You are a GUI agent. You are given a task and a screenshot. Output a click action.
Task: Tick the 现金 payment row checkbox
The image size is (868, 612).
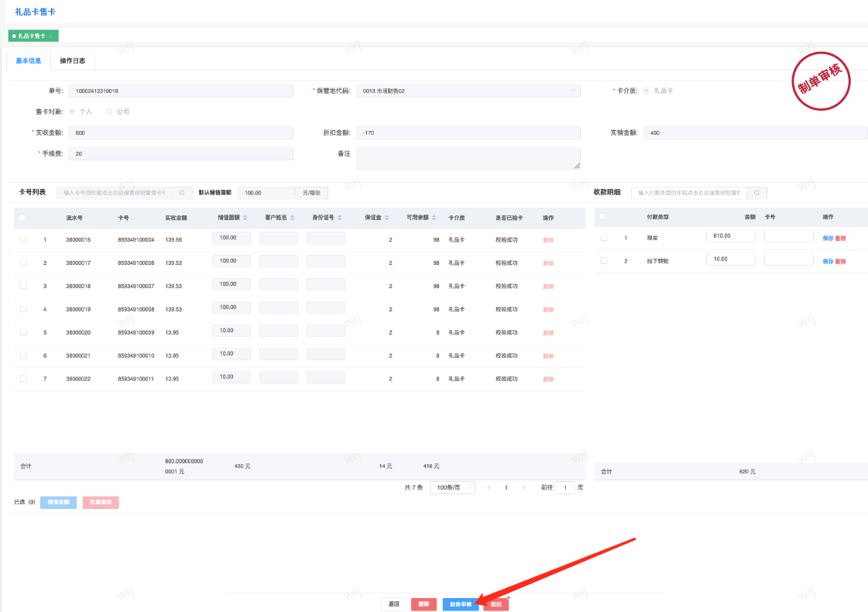pos(604,237)
